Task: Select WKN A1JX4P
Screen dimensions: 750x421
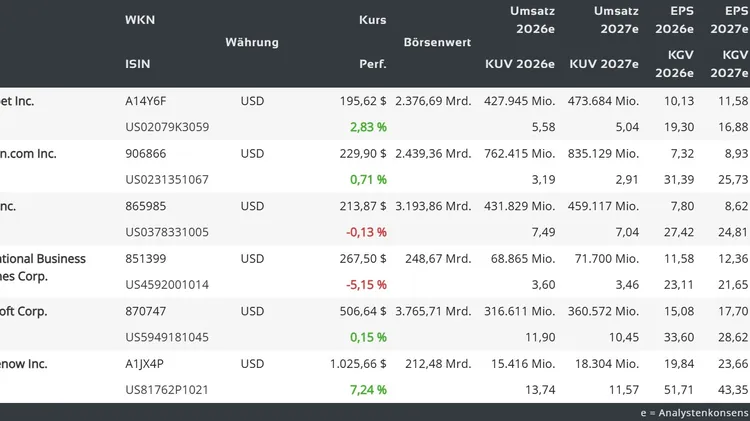Action: (x=144, y=365)
